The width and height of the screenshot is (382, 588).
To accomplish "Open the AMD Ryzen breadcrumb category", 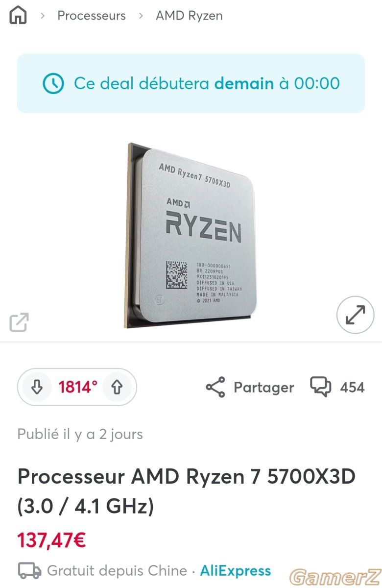I will (x=189, y=16).
